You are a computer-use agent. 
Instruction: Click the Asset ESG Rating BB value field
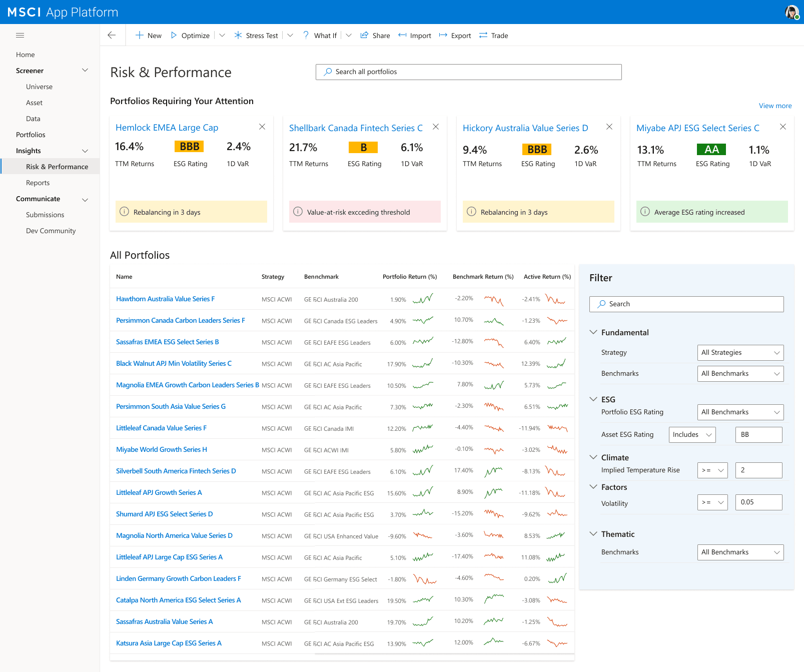758,435
